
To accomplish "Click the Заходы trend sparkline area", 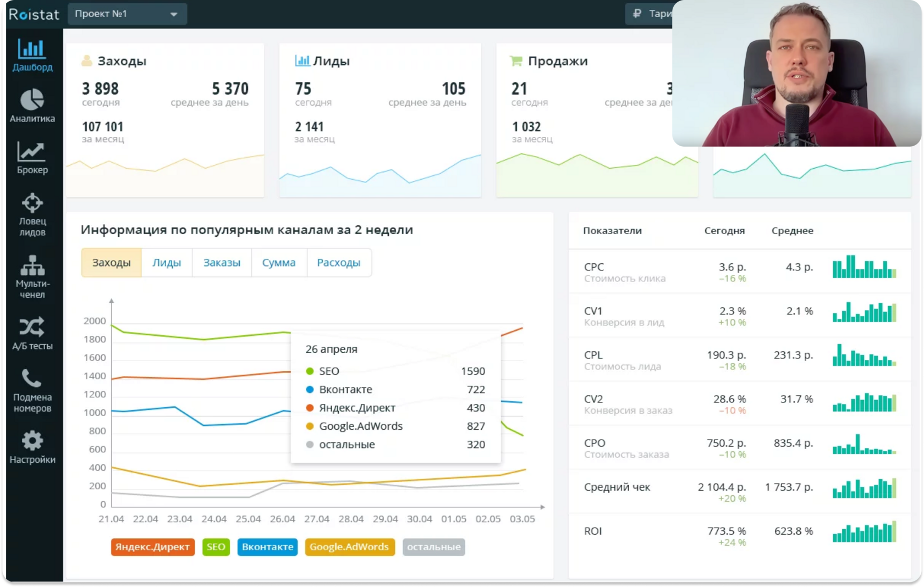I will 165,176.
